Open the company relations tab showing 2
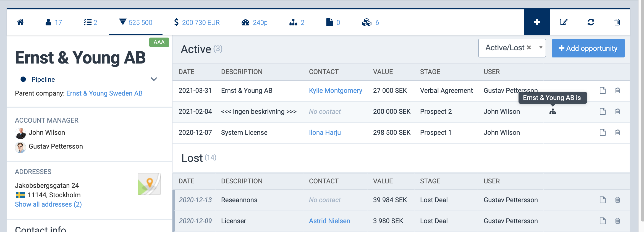644x232 pixels. coord(297,22)
